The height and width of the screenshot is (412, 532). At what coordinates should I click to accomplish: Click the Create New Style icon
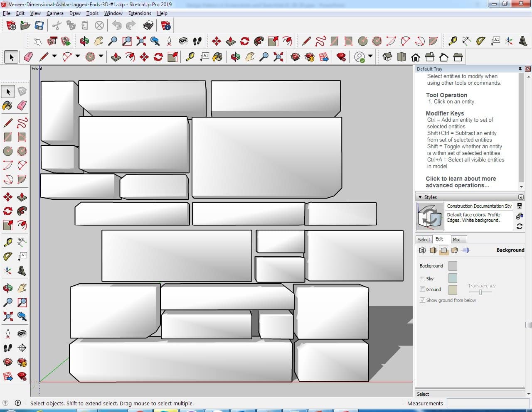pos(519,216)
